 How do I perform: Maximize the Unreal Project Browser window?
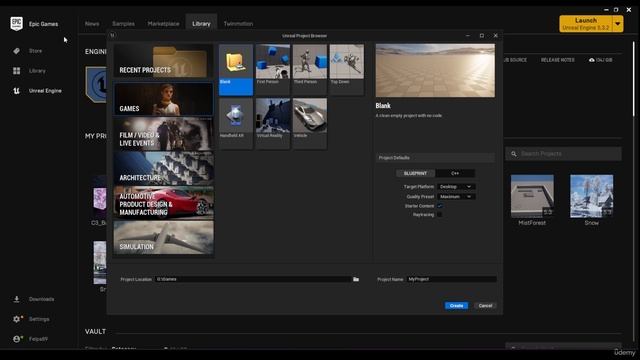(482, 36)
